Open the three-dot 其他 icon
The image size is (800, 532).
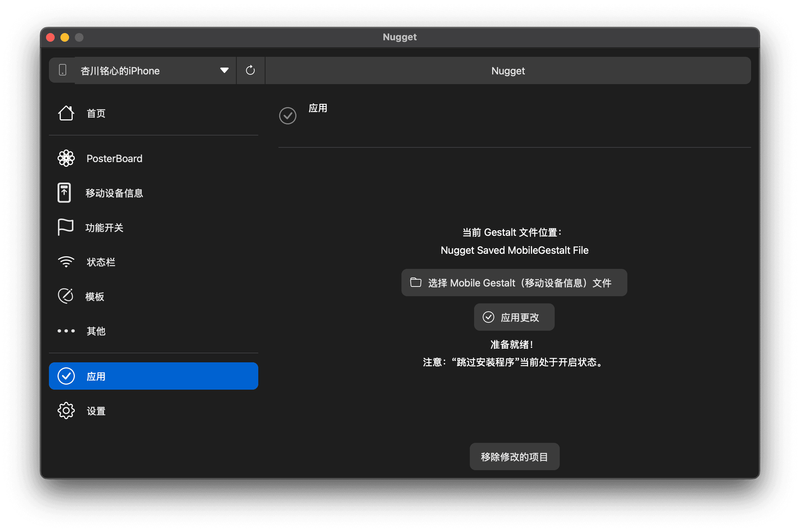pyautogui.click(x=66, y=331)
